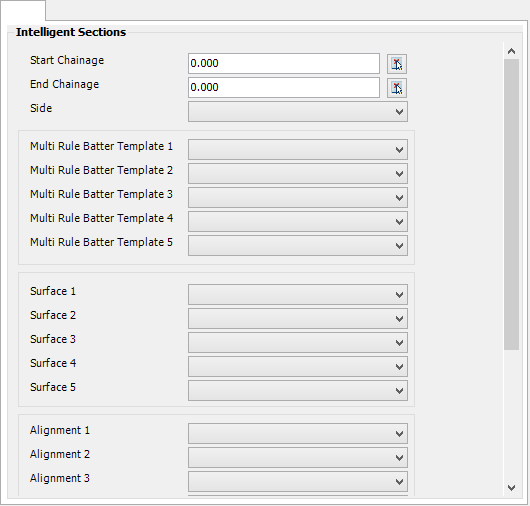The image size is (530, 506).
Task: Open the Alignment 3 dropdown
Action: (x=298, y=481)
